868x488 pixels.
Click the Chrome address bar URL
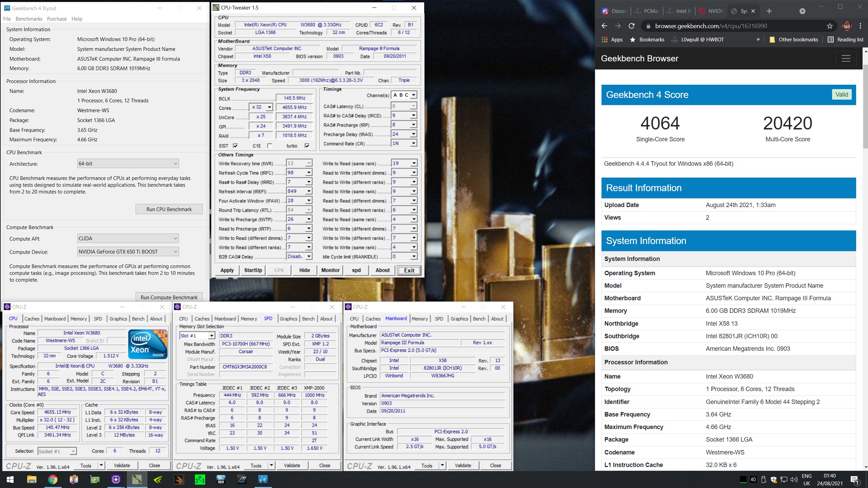coord(711,26)
